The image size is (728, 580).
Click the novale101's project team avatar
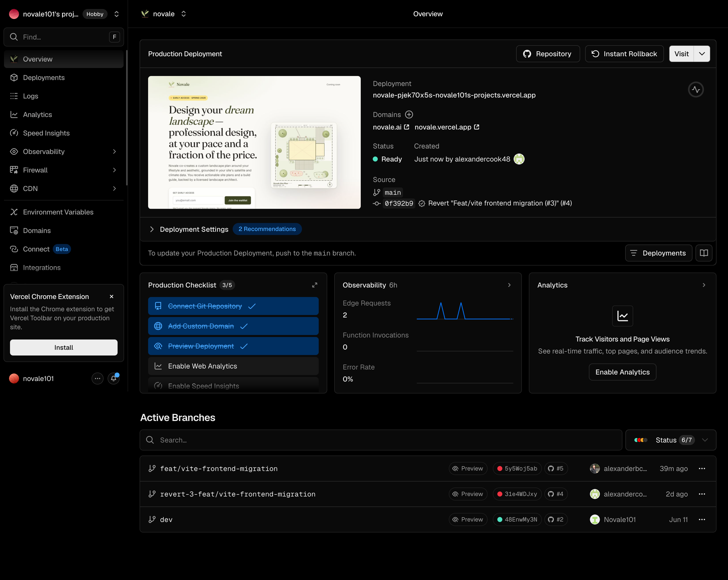(x=14, y=14)
